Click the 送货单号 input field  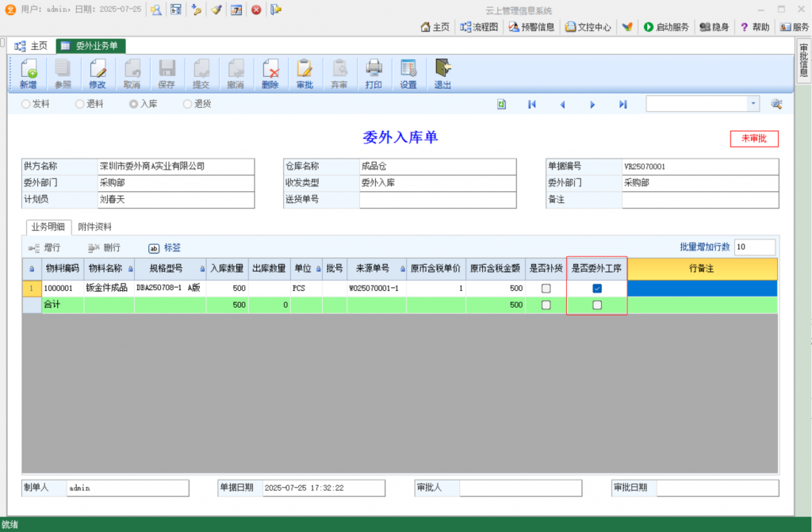(438, 200)
